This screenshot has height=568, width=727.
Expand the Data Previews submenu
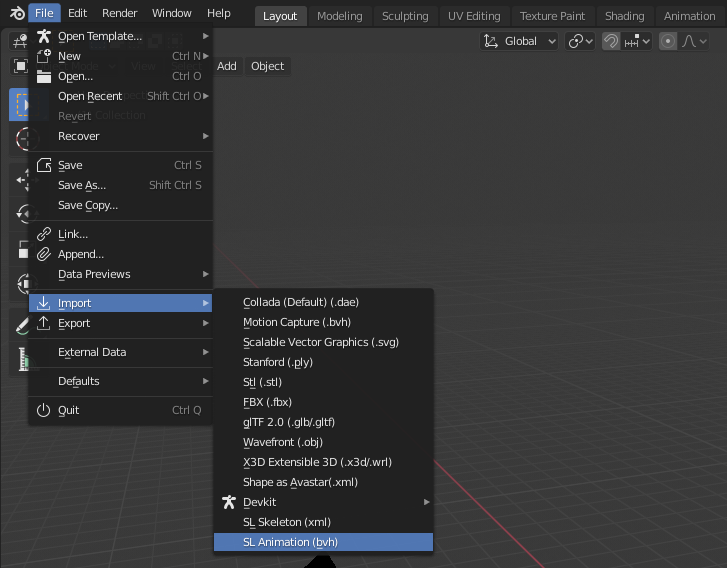pos(121,274)
